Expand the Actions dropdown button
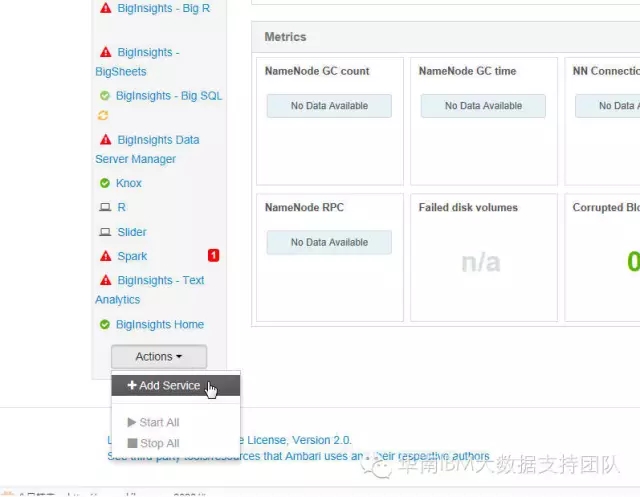Screen dimensions: 640x497 159,357
